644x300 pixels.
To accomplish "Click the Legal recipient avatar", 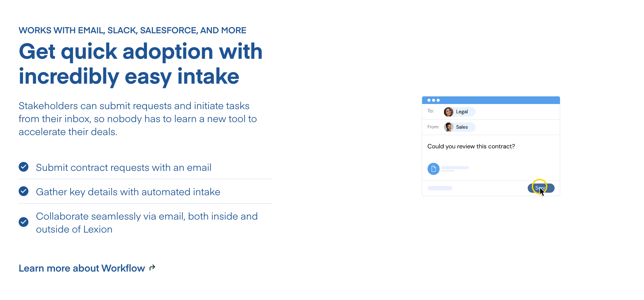I will click(448, 112).
